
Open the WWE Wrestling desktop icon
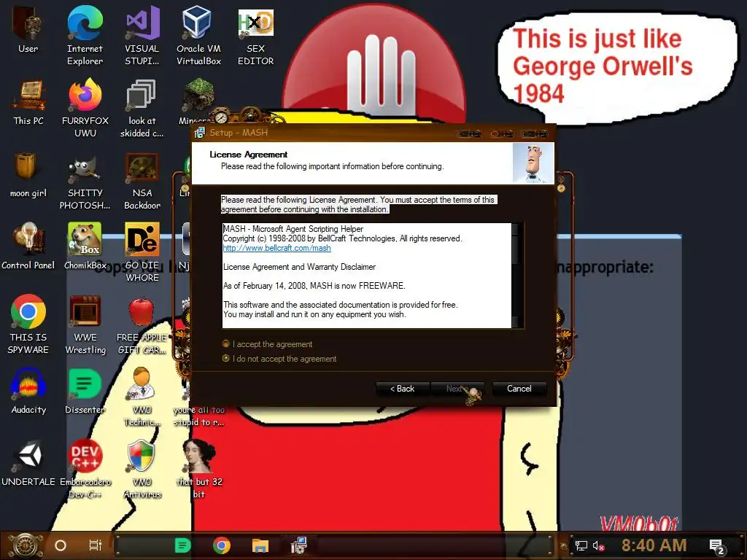tap(85, 324)
